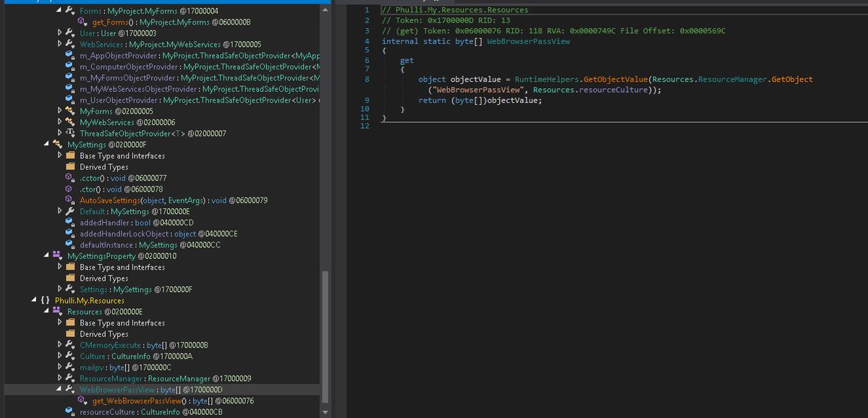Click the comment line // Phulli.My.Resources.Resources
This screenshot has height=418, width=868.
pos(455,10)
